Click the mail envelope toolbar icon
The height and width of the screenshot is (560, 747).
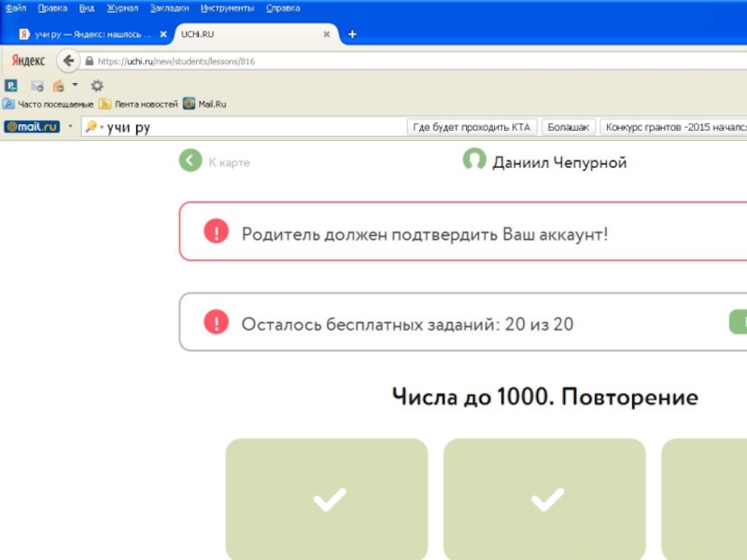point(37,86)
